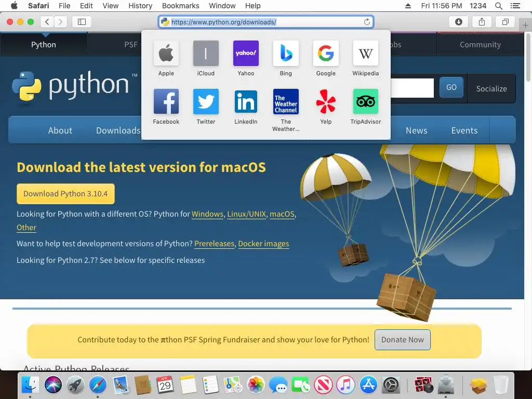Open the Facebook favorite tile
This screenshot has height=399, width=532.
(x=166, y=101)
